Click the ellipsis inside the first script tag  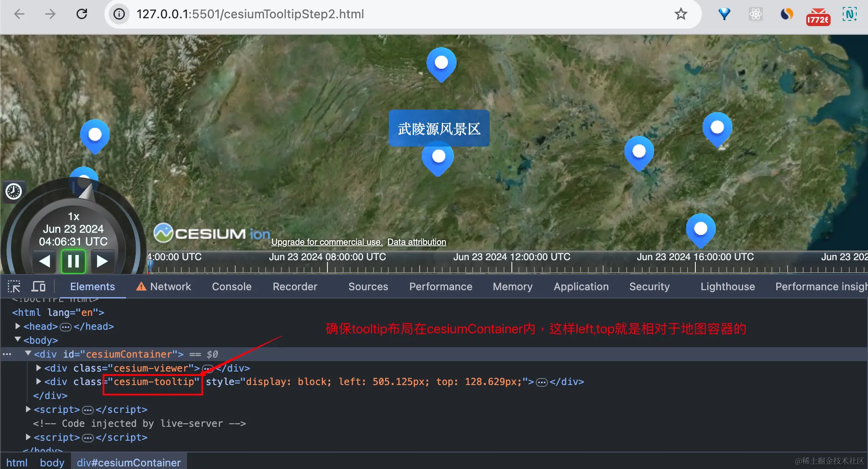(x=88, y=410)
